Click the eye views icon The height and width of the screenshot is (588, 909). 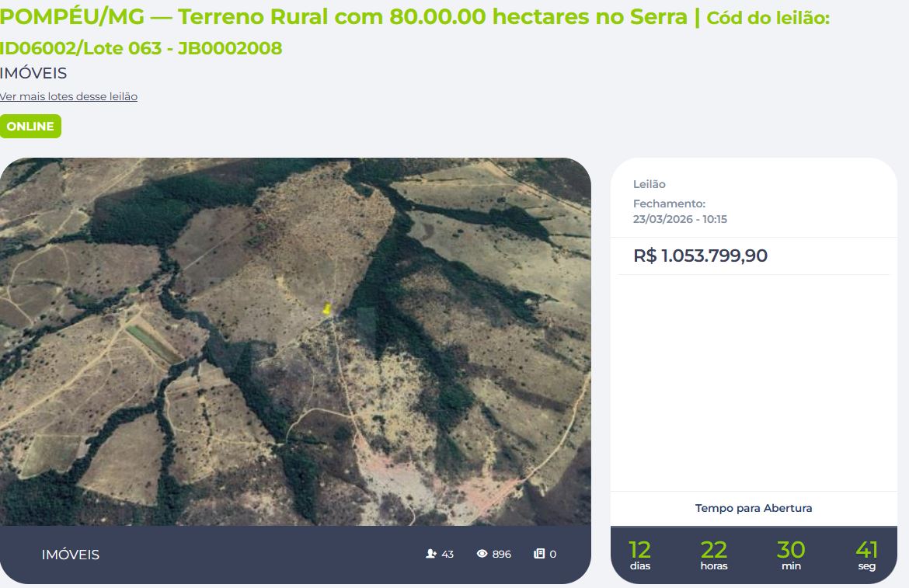[x=482, y=554]
